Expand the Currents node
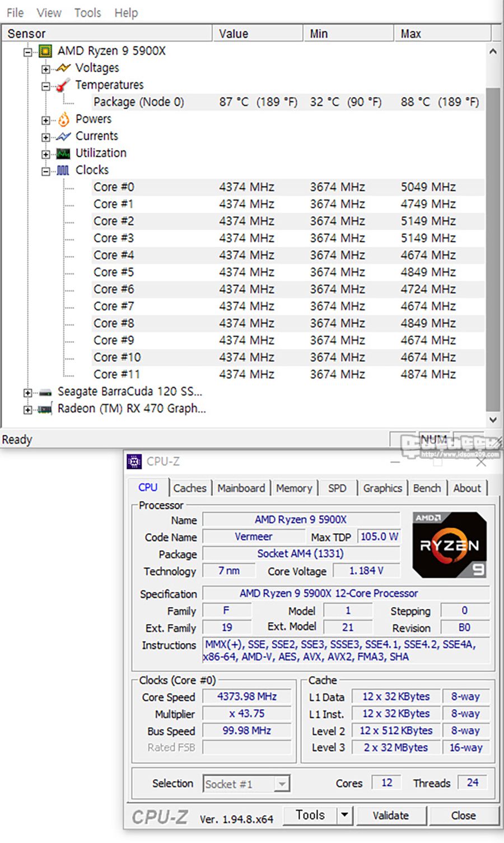 45,137
